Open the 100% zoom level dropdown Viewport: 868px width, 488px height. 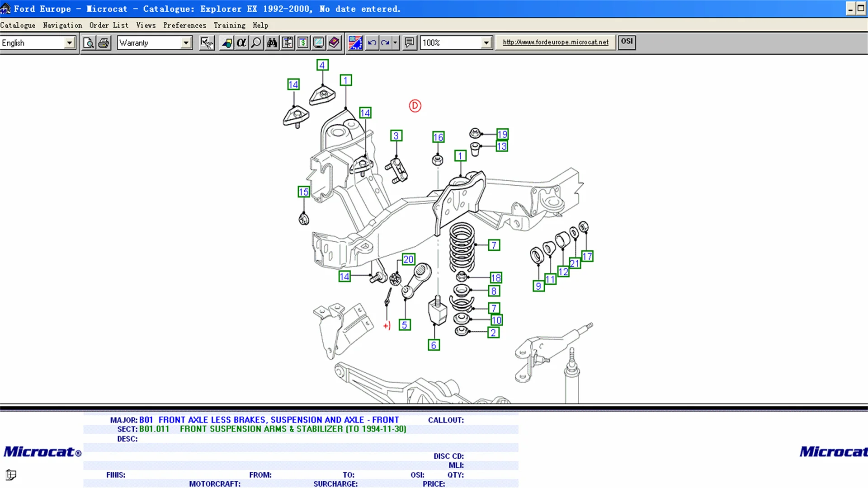tap(486, 43)
